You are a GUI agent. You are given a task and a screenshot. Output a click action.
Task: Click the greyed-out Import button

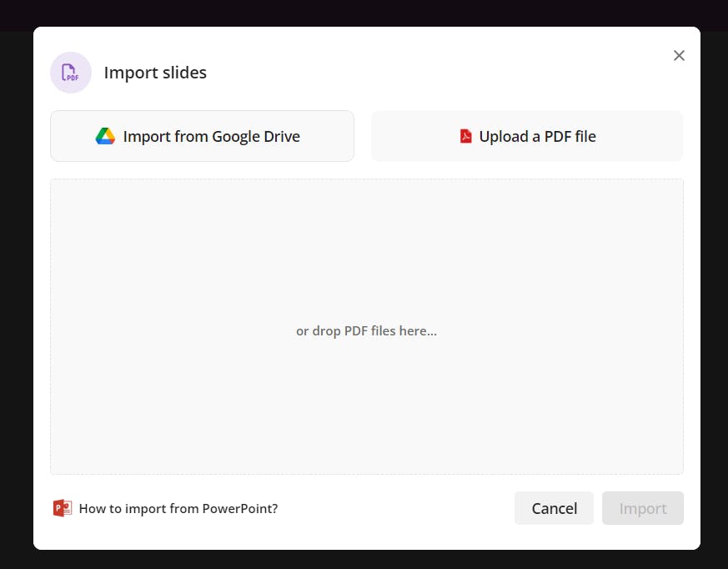pyautogui.click(x=642, y=508)
